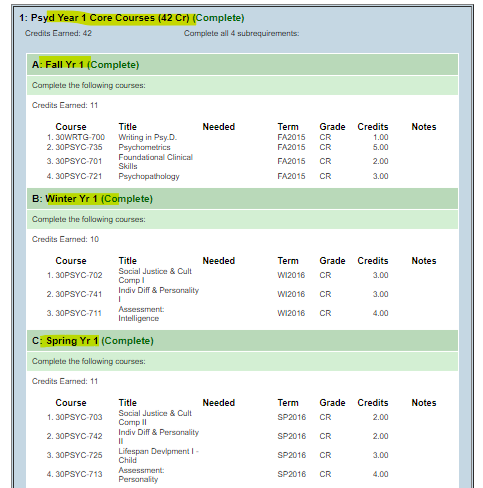The height and width of the screenshot is (488, 483).
Task: Click the SP2016 term for 30PSYC-725
Action: pyautogui.click(x=292, y=455)
